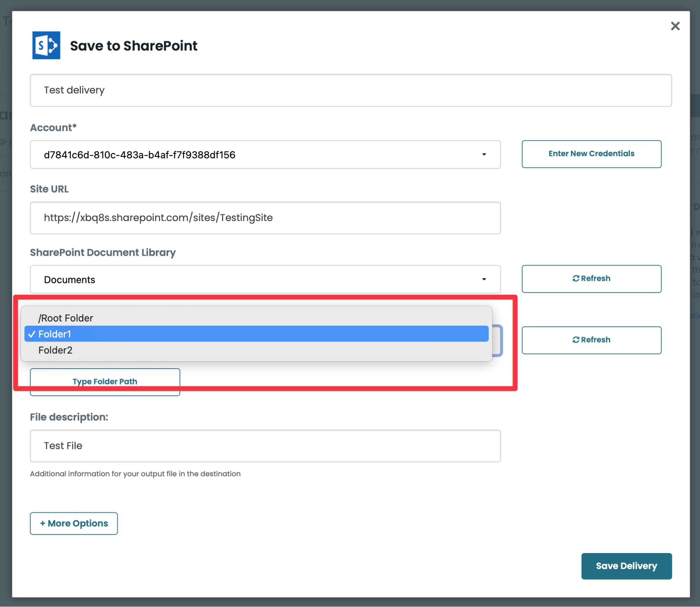Open the Account dropdown

265,154
